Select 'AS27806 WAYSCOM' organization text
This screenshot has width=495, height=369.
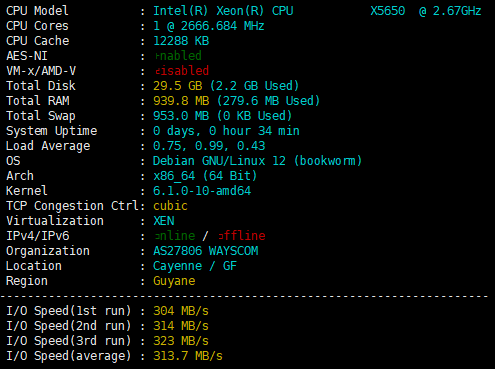coord(206,251)
